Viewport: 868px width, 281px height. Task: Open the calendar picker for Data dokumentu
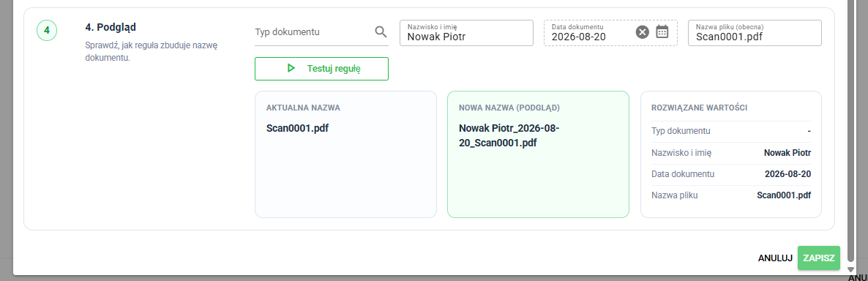662,32
